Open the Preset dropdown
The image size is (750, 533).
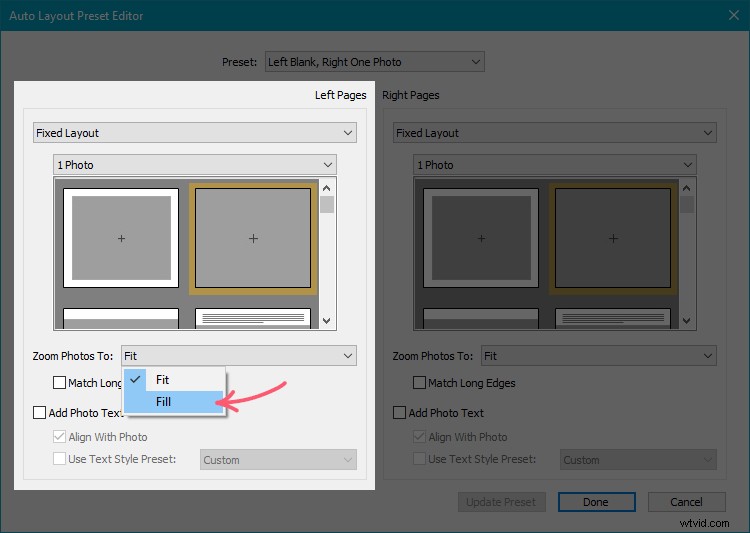click(x=375, y=62)
